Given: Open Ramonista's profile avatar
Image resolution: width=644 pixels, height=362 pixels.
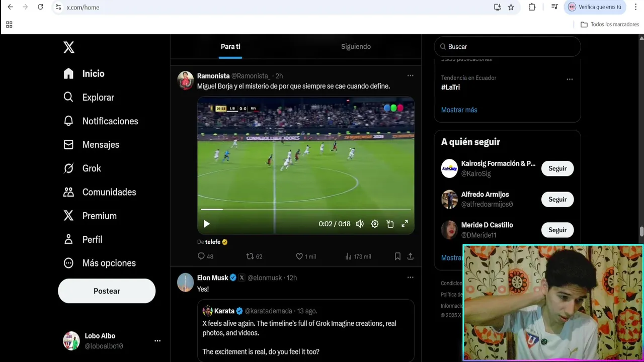Looking at the screenshot, I should [186, 80].
